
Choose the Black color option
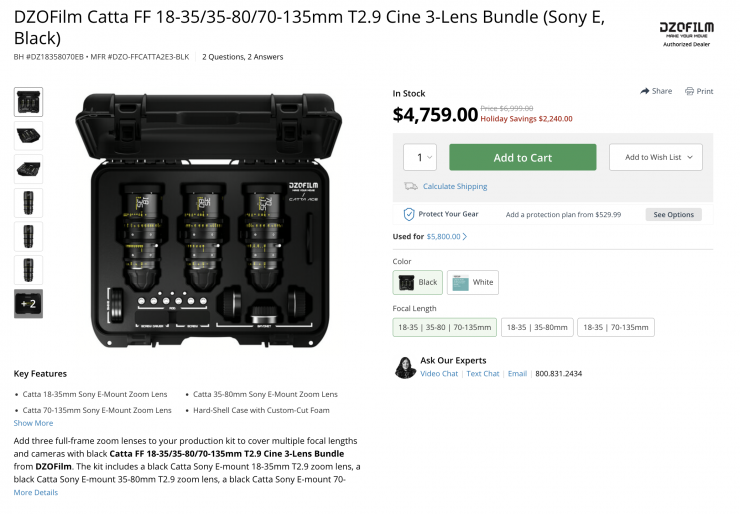click(x=418, y=282)
